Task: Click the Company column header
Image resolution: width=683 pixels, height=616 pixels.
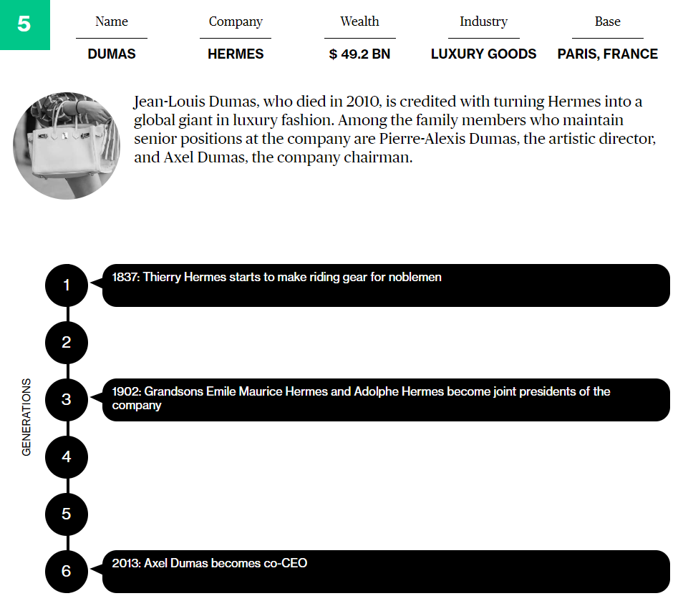Action: click(236, 21)
